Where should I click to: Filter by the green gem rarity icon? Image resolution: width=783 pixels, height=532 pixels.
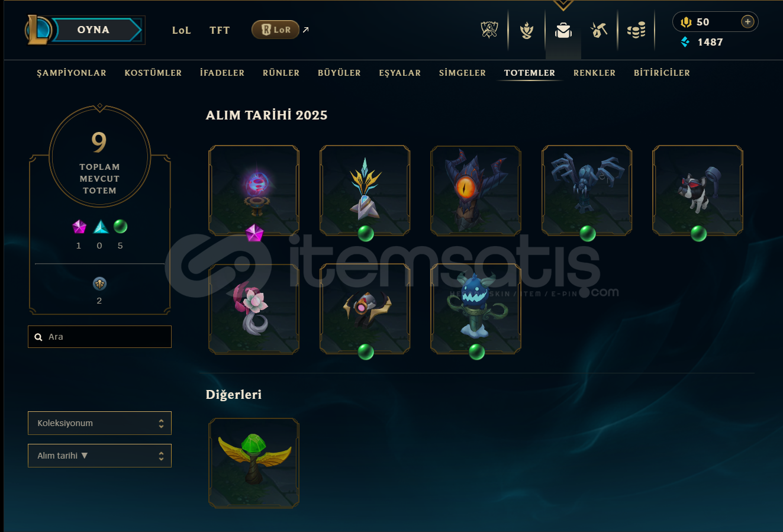click(x=120, y=226)
